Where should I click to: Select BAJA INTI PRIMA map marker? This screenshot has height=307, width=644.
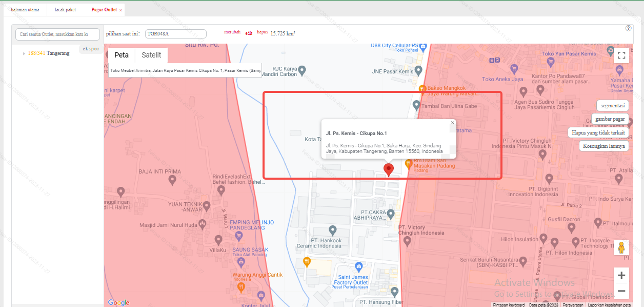click(172, 180)
